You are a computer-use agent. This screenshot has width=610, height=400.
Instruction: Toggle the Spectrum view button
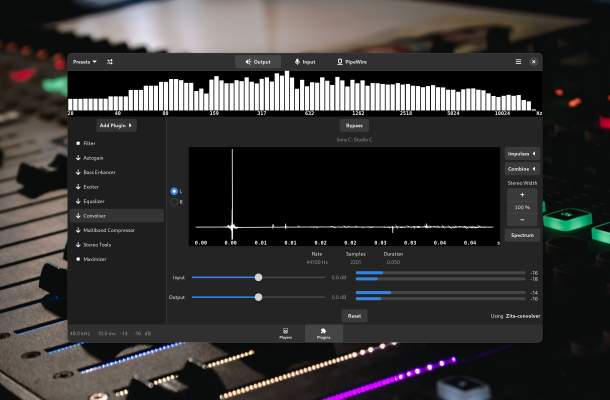tap(521, 235)
